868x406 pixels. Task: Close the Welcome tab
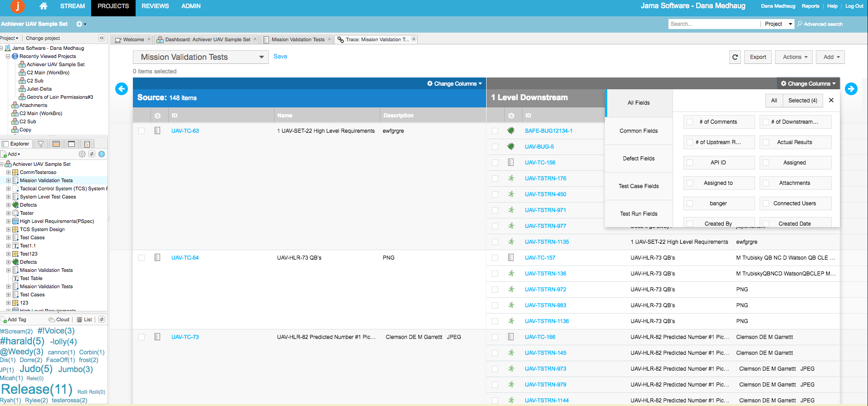point(149,39)
